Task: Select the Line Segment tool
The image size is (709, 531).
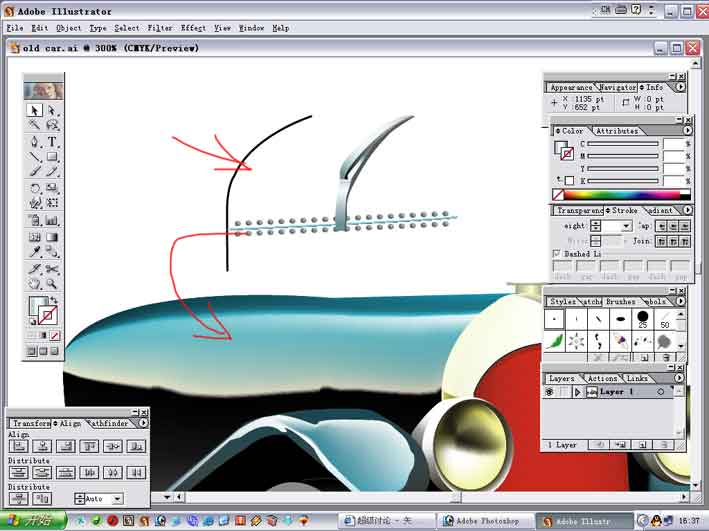Action: [x=34, y=157]
